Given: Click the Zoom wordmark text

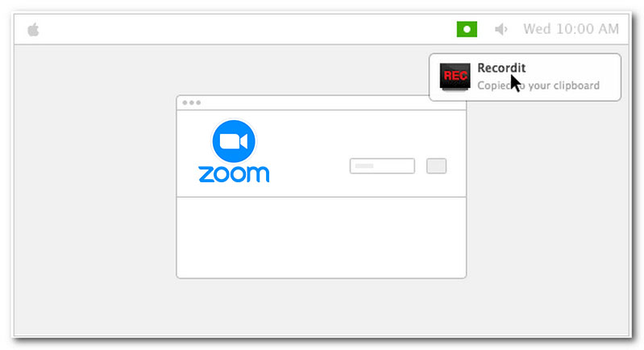Looking at the screenshot, I should 234,174.
